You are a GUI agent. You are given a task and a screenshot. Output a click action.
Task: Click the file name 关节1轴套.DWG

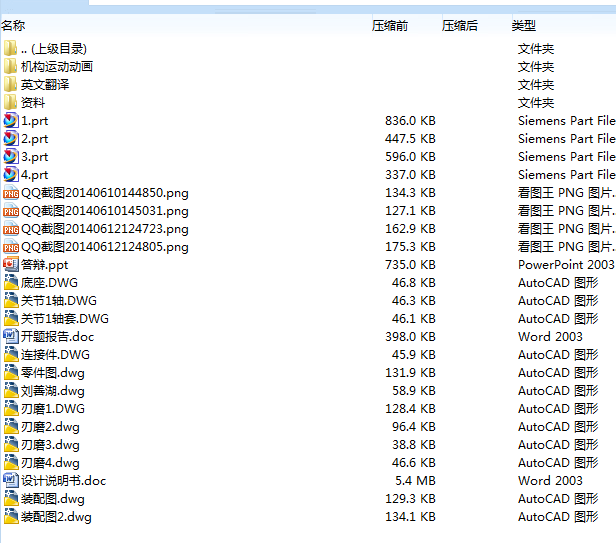tap(64, 319)
